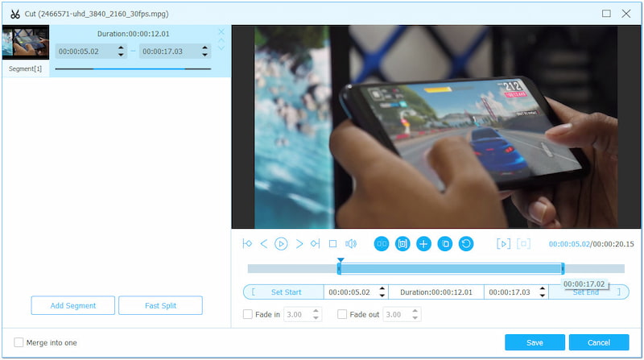Stop video playback
644x360 pixels.
(x=332, y=243)
